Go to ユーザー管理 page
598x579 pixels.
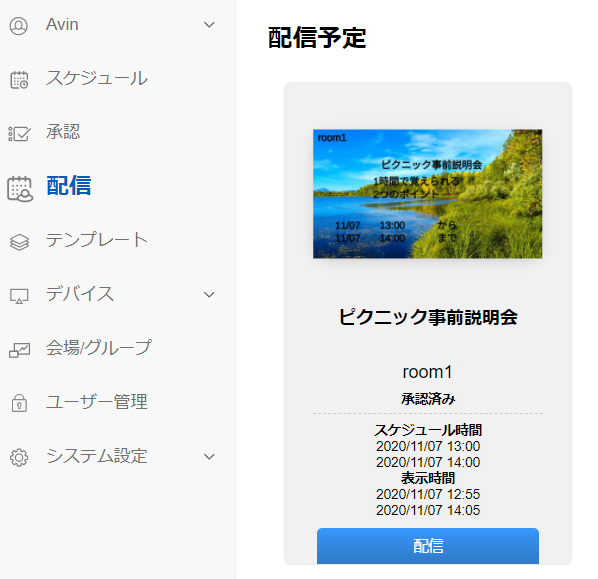[x=97, y=402]
